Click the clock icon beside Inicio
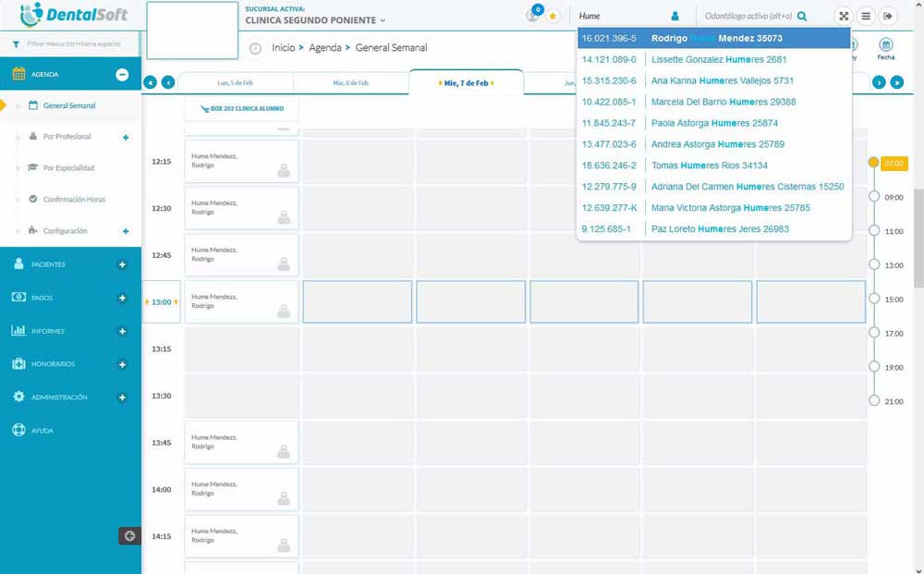924x574 pixels. point(255,48)
